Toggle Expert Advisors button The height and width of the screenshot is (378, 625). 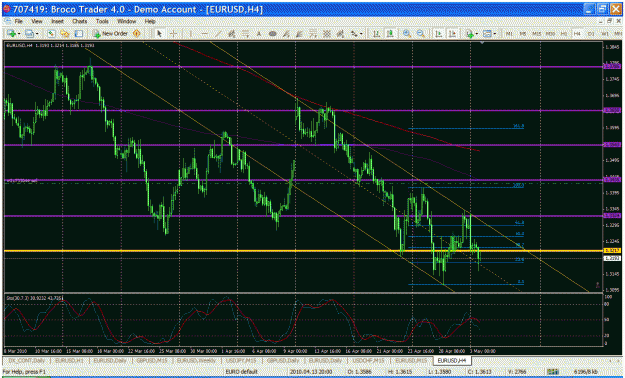[x=136, y=34]
